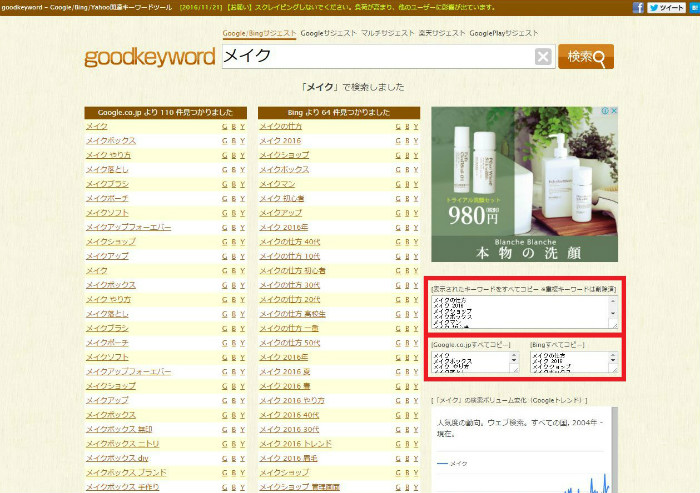Click the 「メイク」で検索しました message

click(x=353, y=87)
